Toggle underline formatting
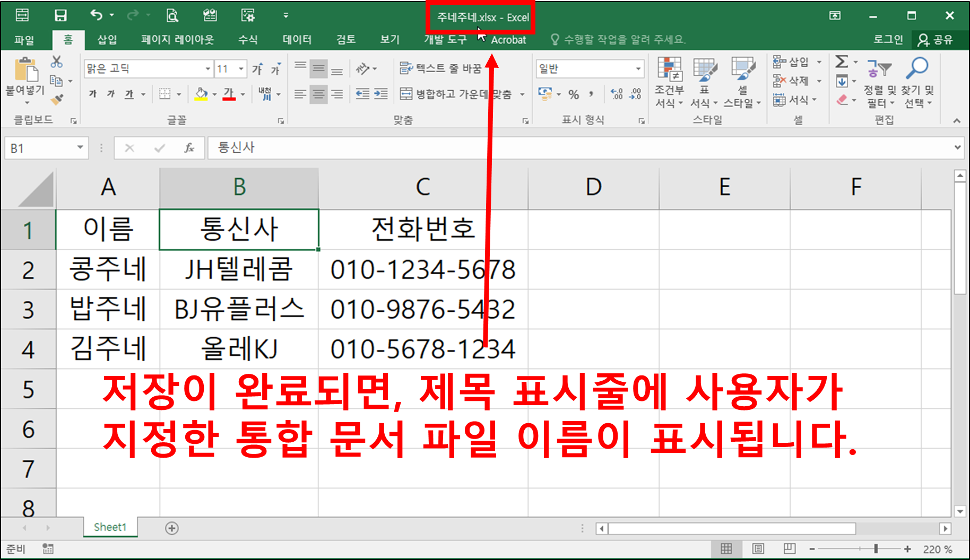The width and height of the screenshot is (970, 560). 127,94
